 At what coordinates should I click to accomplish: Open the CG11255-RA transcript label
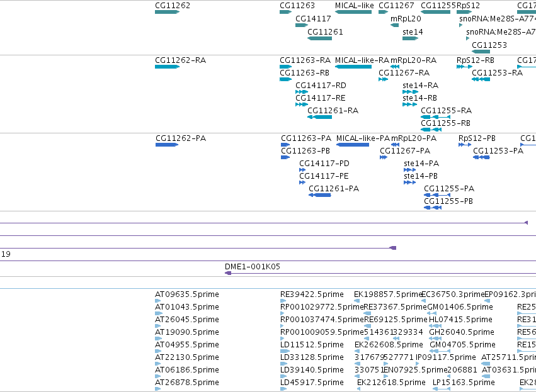(x=446, y=111)
